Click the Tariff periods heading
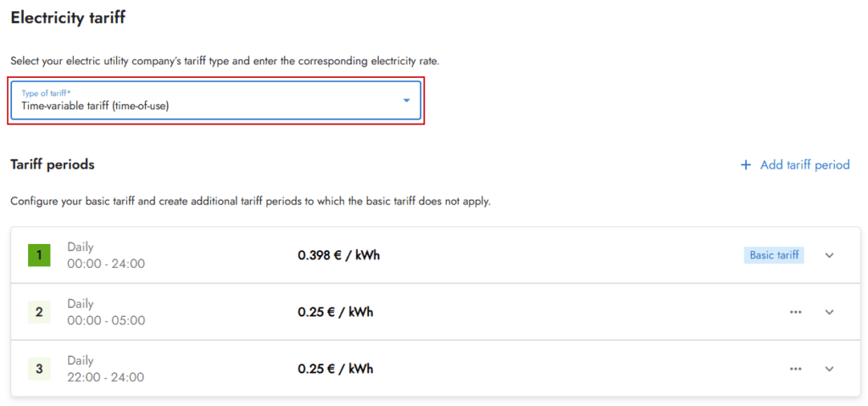This screenshot has width=868, height=406. [53, 164]
